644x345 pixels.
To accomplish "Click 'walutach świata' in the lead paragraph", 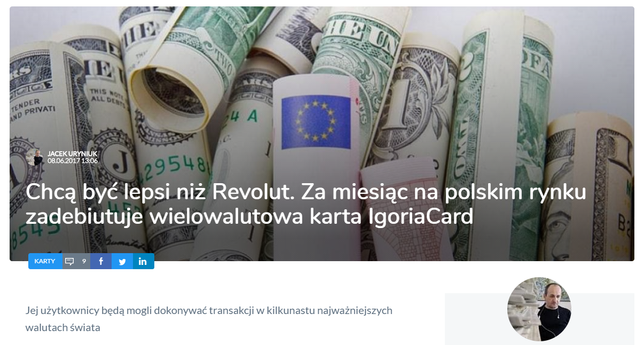I will (62, 327).
